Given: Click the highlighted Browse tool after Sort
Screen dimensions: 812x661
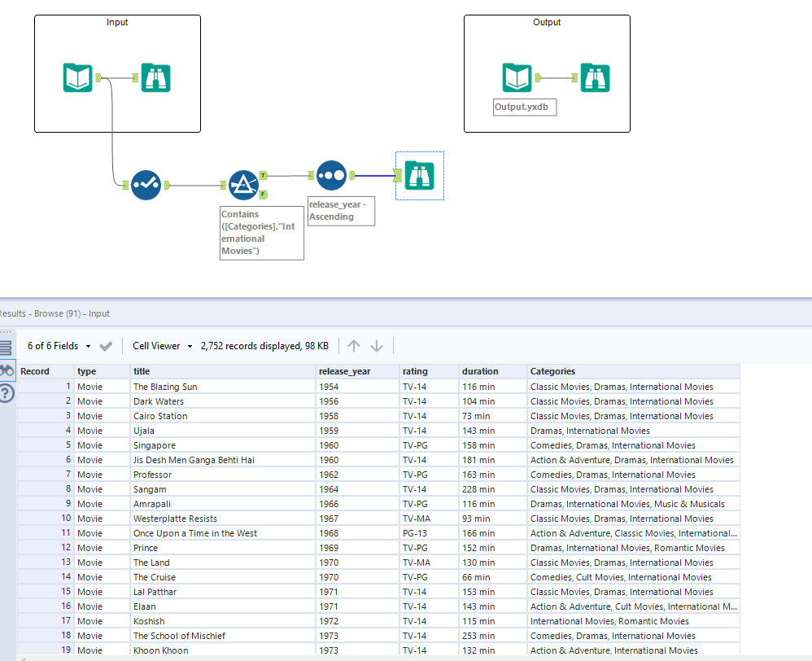Looking at the screenshot, I should 419,175.
